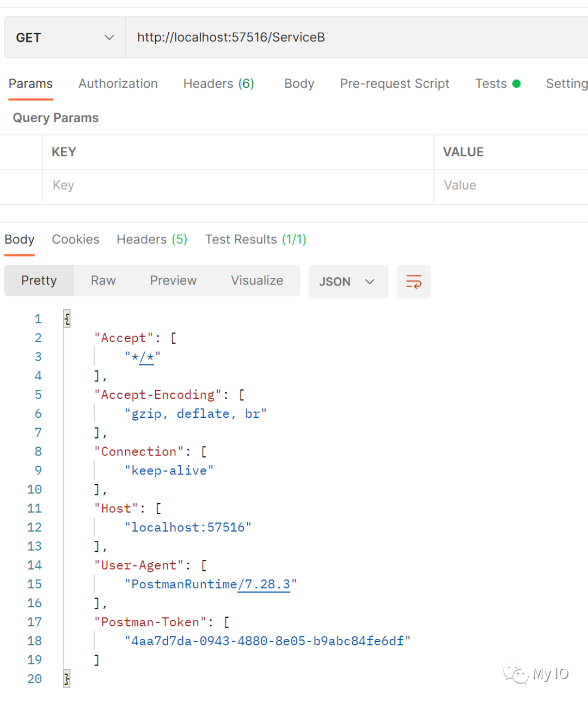588x701 pixels.
Task: Show the response Cookies tab
Action: (x=76, y=240)
